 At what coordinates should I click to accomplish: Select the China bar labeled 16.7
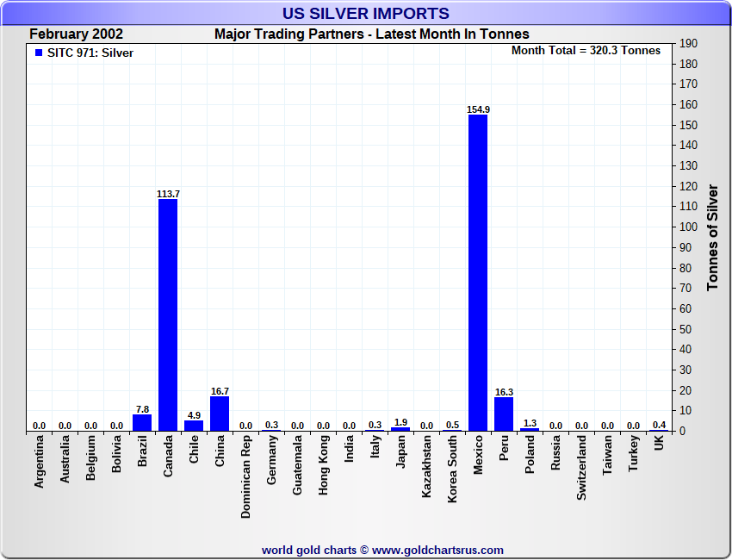220,414
